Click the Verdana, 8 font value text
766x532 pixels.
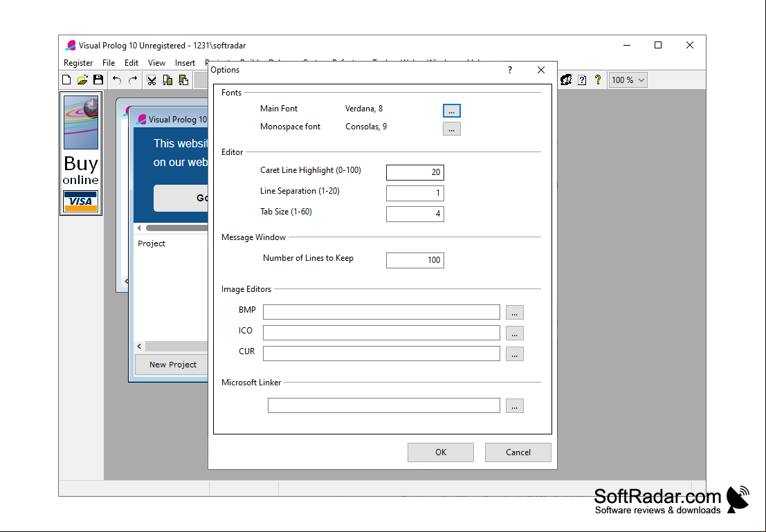(364, 109)
